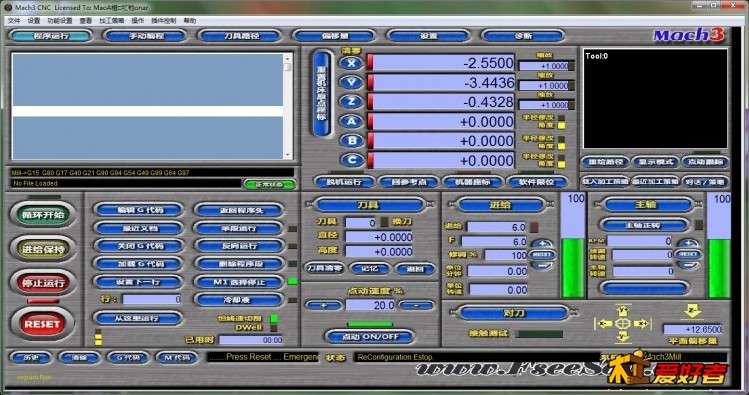The image size is (749, 395).
Task: Zero the A axis with the A button
Action: click(352, 121)
